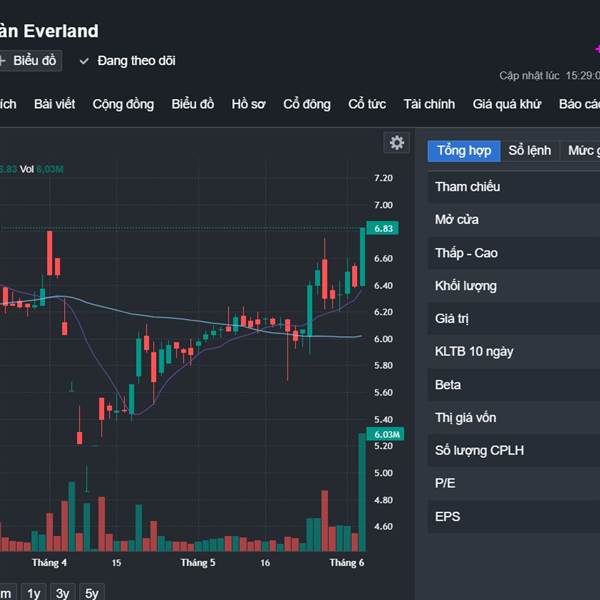Image resolution: width=600 pixels, height=600 pixels.
Task: Open chart settings gear icon
Action: pyautogui.click(x=397, y=143)
